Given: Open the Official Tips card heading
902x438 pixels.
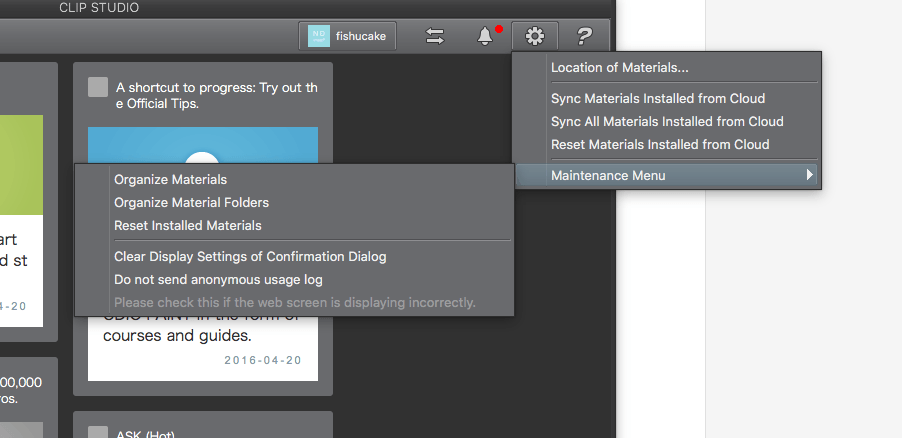Looking at the screenshot, I should [x=217, y=96].
